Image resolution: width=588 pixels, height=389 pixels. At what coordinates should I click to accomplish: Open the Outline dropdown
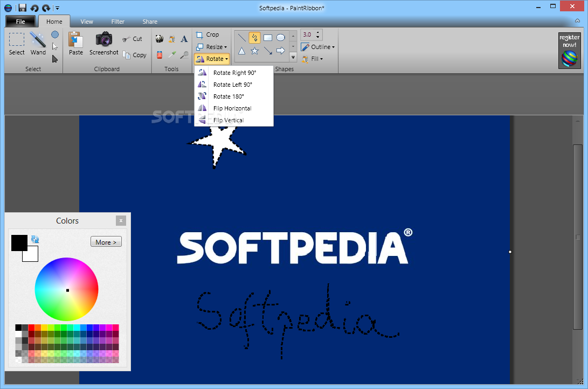pyautogui.click(x=318, y=47)
